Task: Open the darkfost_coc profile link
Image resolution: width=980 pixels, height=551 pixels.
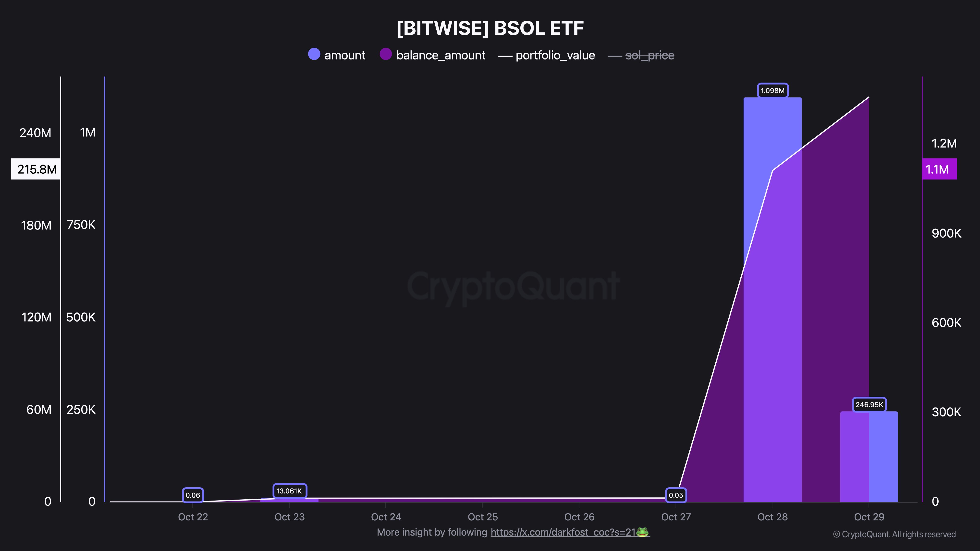Action: tap(563, 532)
